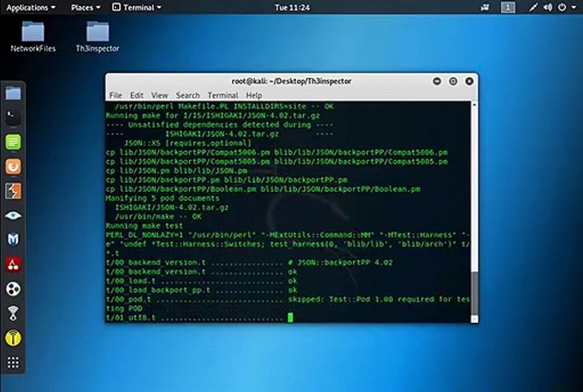The height and width of the screenshot is (392, 583).
Task: Open the Terminal menu in the menu bar
Action: 223,95
